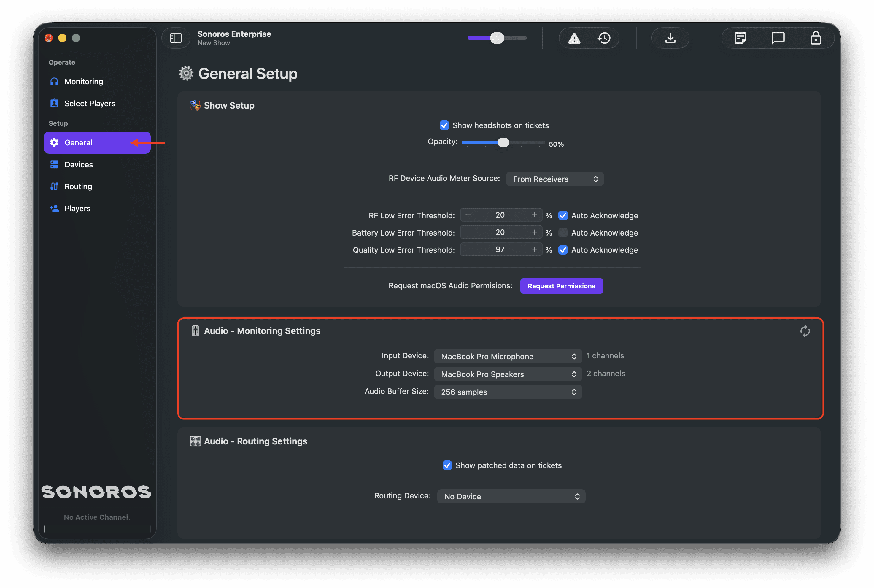Click the Audio Routing Settings patch icon
This screenshot has width=874, height=588.
pos(195,441)
